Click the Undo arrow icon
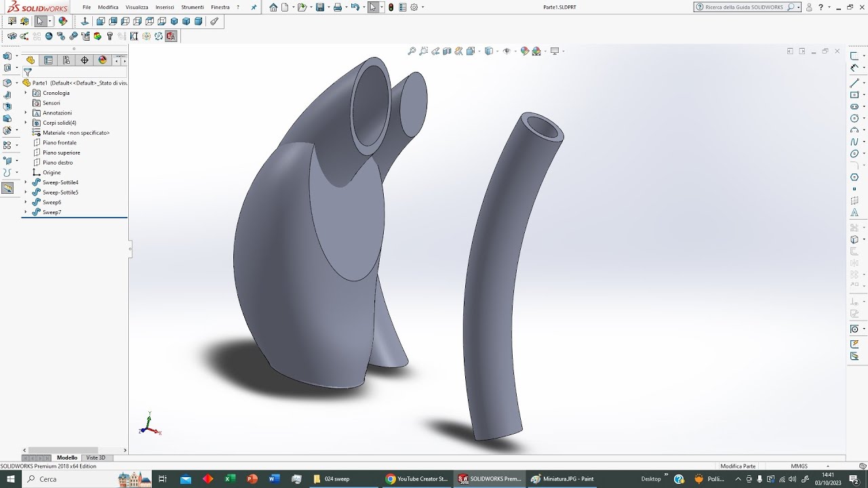This screenshot has width=868, height=488. point(354,7)
